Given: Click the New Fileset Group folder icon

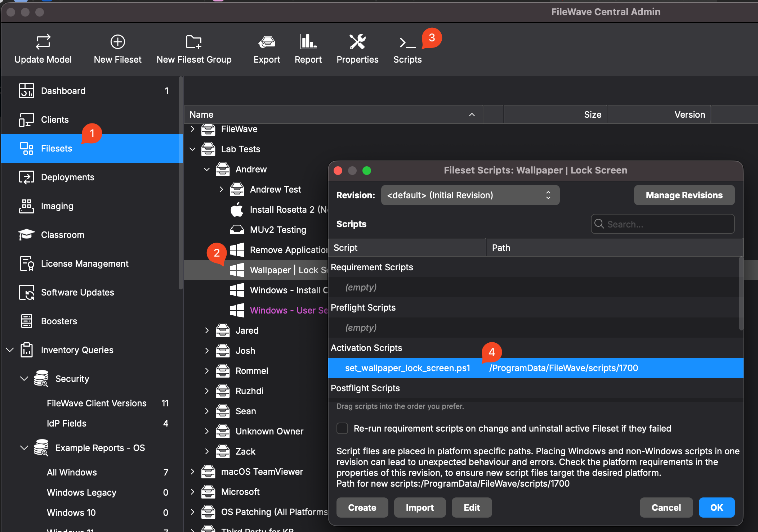Looking at the screenshot, I should pos(194,42).
